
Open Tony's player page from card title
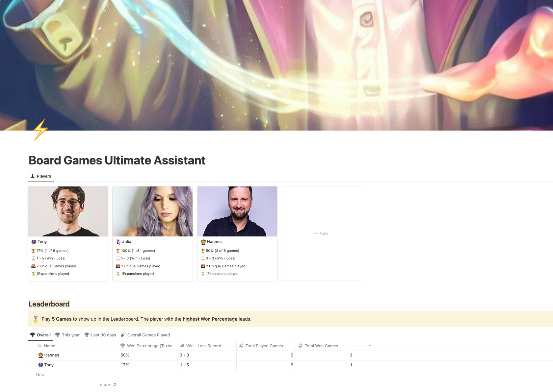(x=42, y=242)
